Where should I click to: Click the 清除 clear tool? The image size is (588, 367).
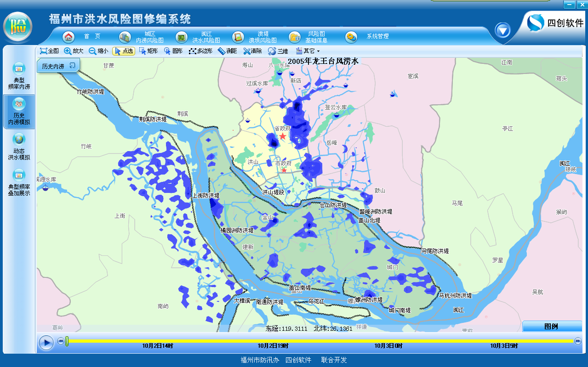pos(252,51)
